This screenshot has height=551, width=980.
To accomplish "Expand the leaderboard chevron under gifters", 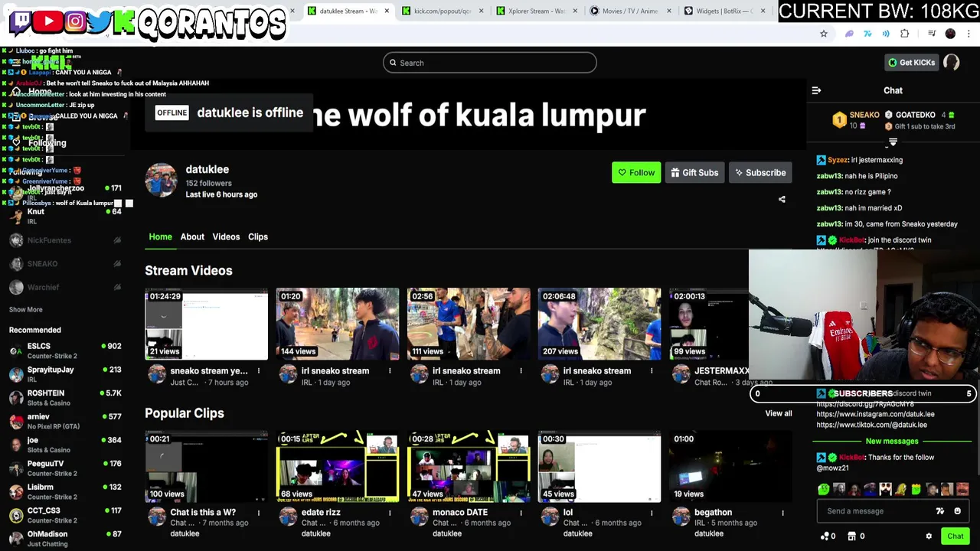I will [893, 142].
